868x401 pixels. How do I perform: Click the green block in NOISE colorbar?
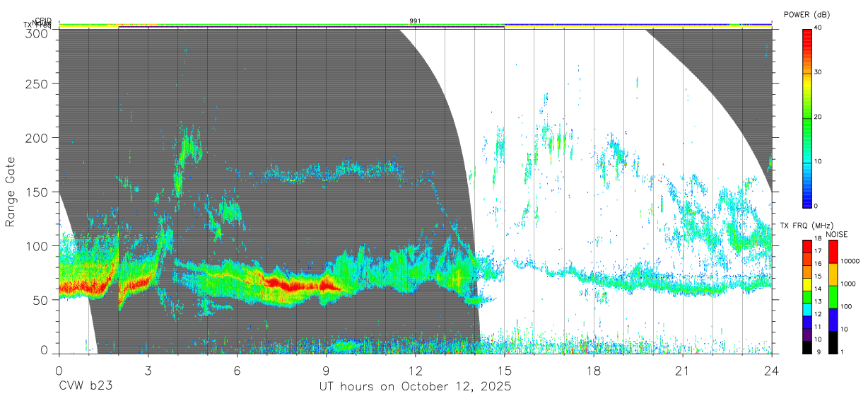point(833,297)
